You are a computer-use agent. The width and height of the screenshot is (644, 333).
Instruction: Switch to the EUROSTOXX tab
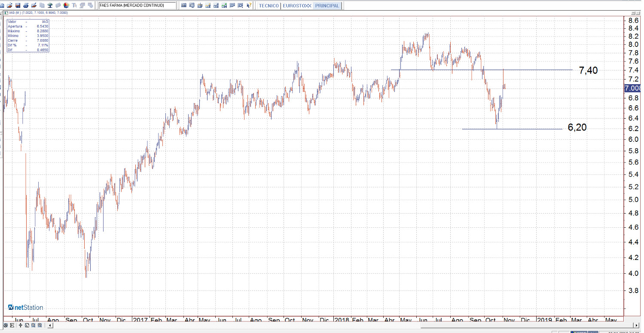click(296, 6)
